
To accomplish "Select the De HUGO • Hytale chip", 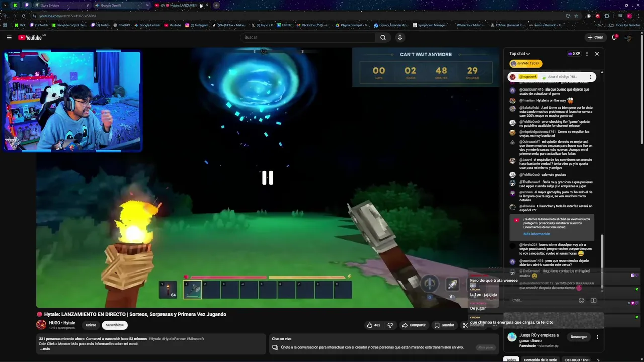I will coord(577,360).
